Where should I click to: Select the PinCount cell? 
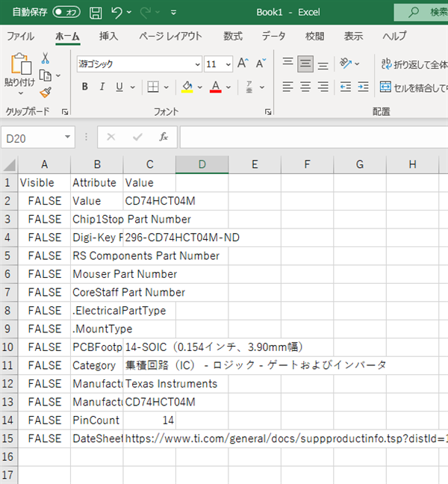click(x=97, y=420)
